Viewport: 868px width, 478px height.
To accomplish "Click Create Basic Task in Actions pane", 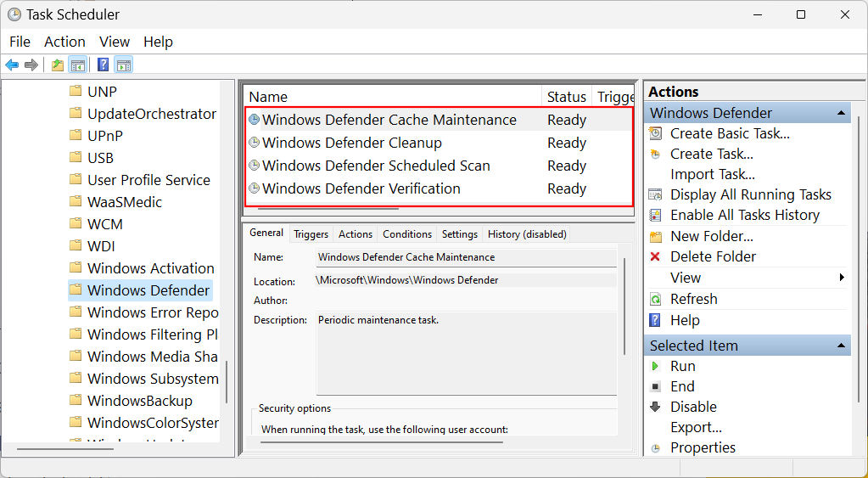I will point(729,133).
